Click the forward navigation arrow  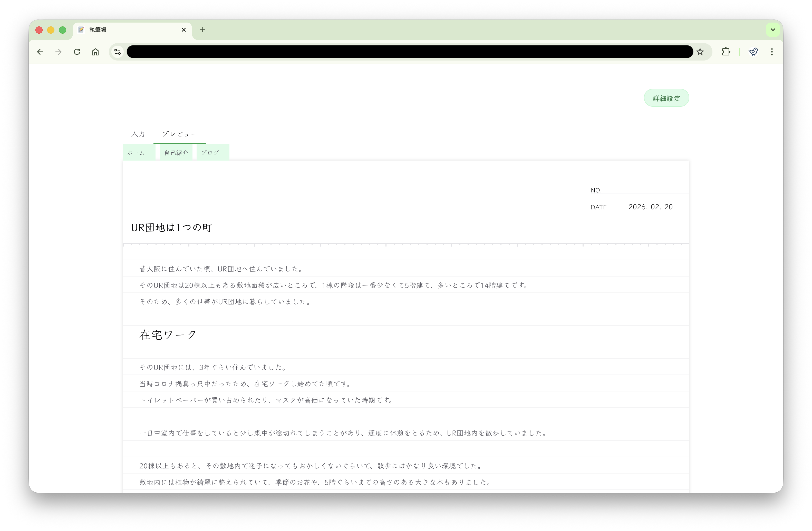click(x=58, y=52)
